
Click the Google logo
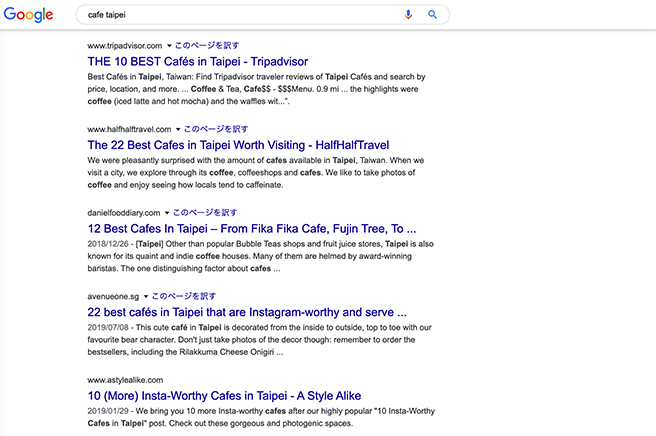[28, 15]
